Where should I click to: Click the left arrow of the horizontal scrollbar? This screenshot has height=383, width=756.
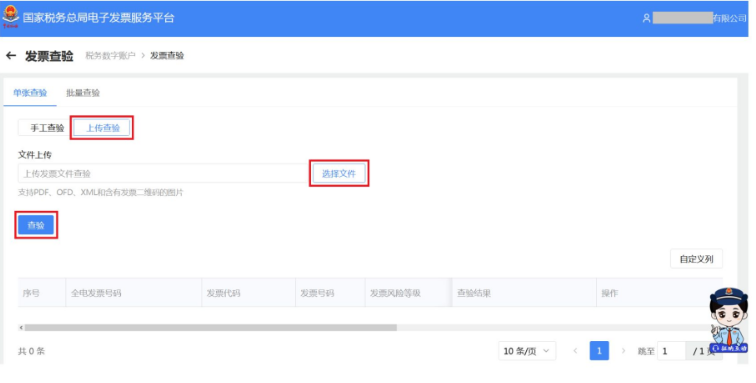[x=21, y=328]
